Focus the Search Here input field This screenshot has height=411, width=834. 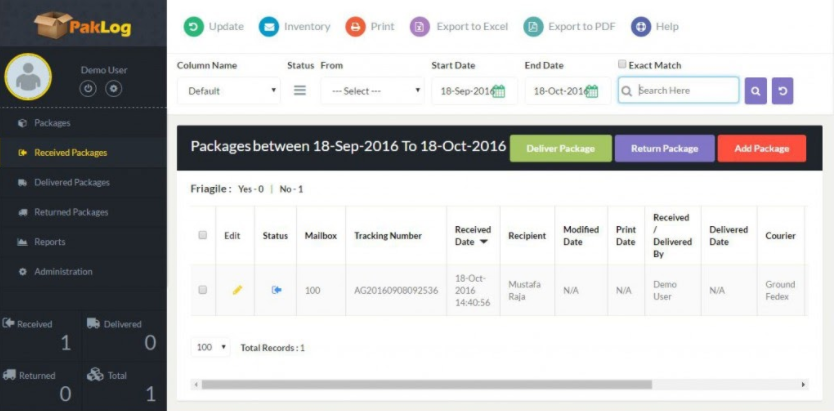(x=679, y=90)
